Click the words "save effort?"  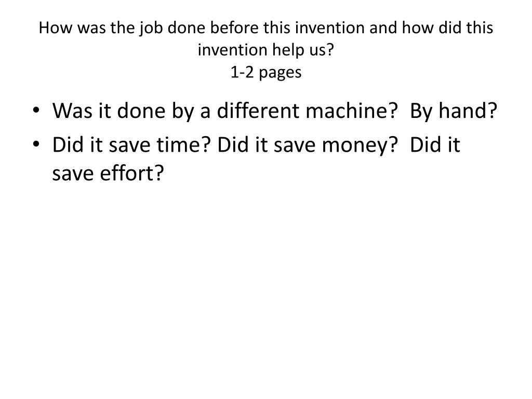108,173
